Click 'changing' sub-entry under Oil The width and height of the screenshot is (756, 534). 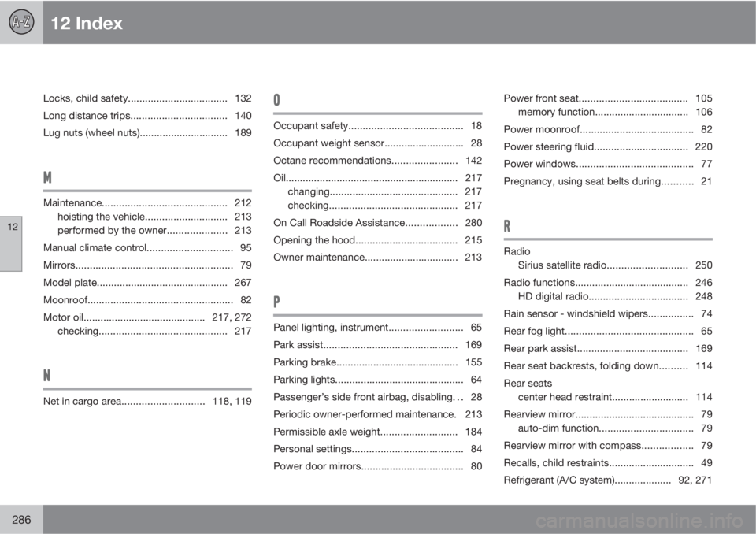tap(385, 192)
